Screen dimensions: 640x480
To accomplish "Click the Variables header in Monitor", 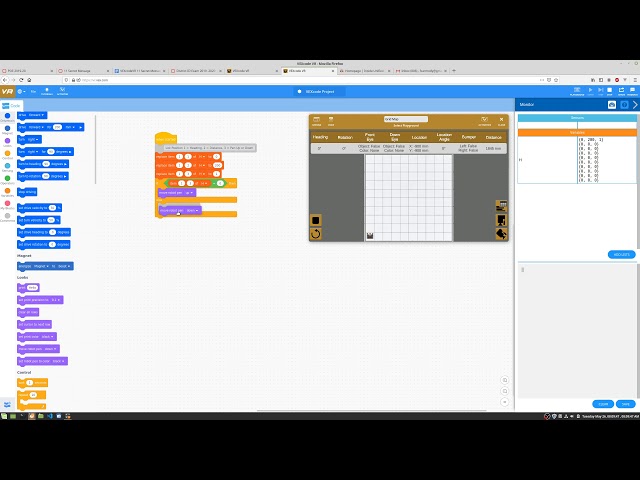I will (x=577, y=133).
